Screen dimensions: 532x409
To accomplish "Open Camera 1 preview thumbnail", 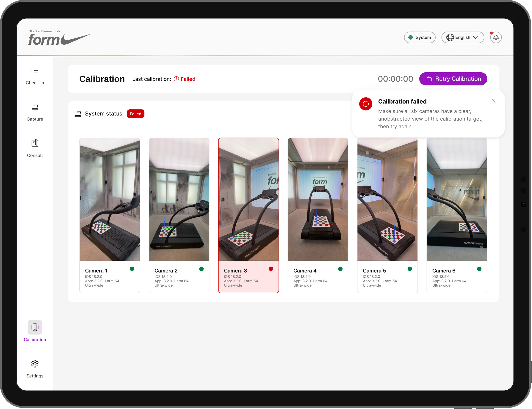I will pos(110,199).
